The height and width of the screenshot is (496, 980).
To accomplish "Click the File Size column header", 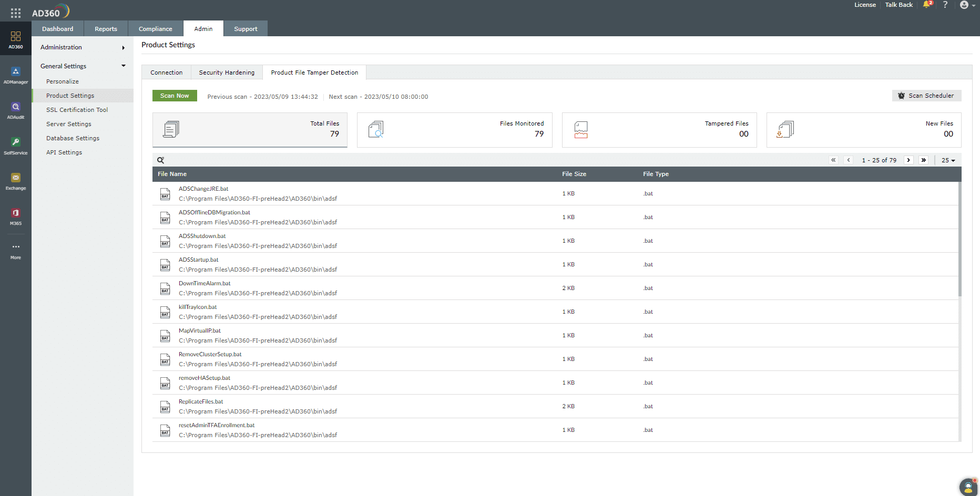I will pyautogui.click(x=574, y=174).
